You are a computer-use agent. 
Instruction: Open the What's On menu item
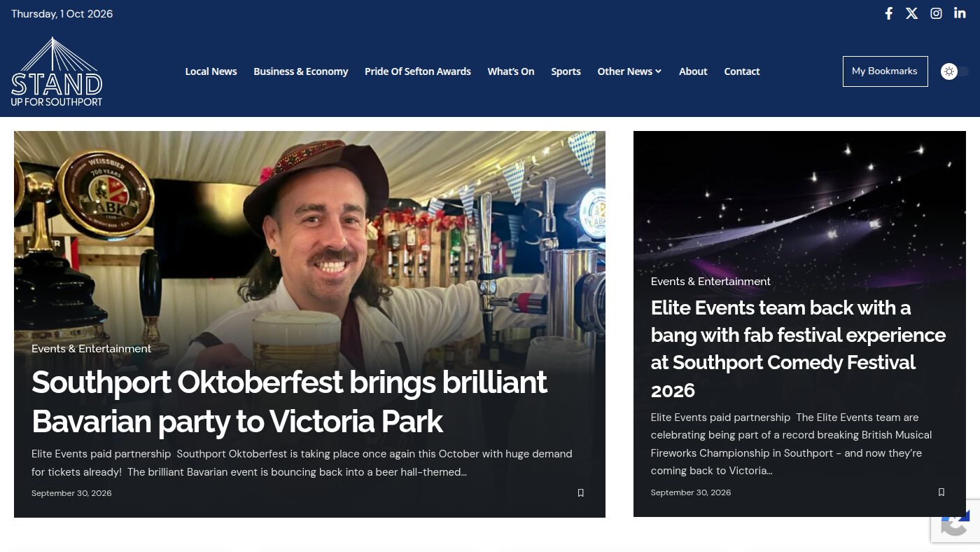point(511,71)
